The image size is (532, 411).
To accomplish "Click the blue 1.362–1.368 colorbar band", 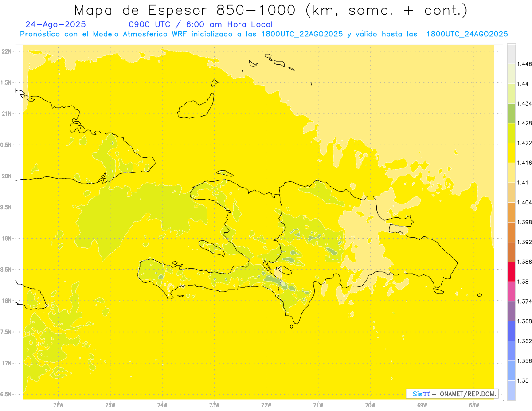I will tap(511, 331).
